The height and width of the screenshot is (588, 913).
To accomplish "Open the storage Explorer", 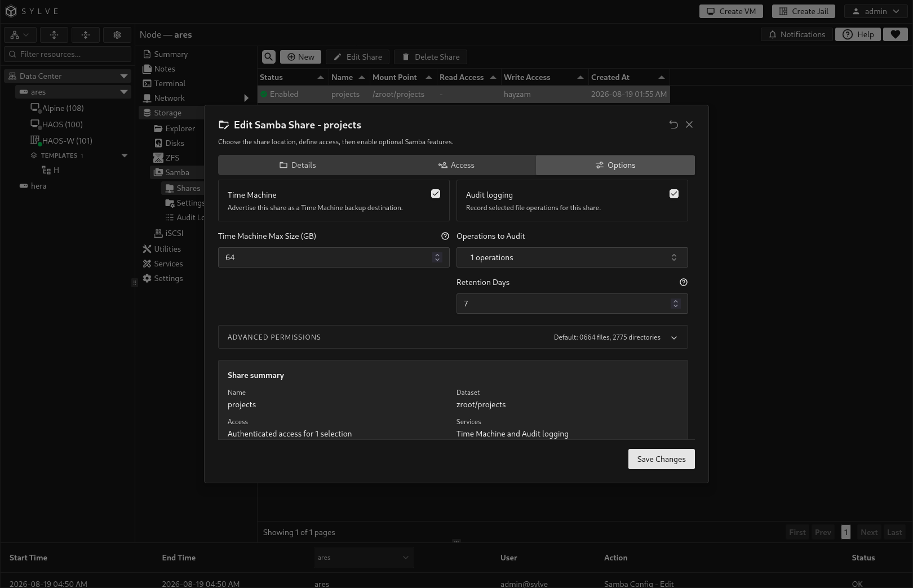I will click(x=175, y=128).
